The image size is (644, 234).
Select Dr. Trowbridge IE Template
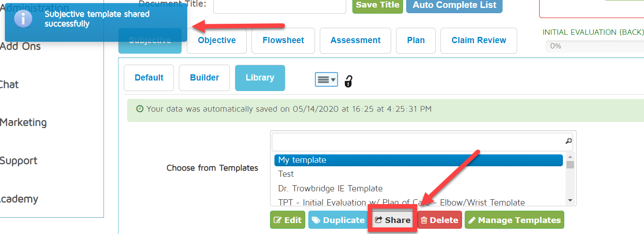coord(330,189)
